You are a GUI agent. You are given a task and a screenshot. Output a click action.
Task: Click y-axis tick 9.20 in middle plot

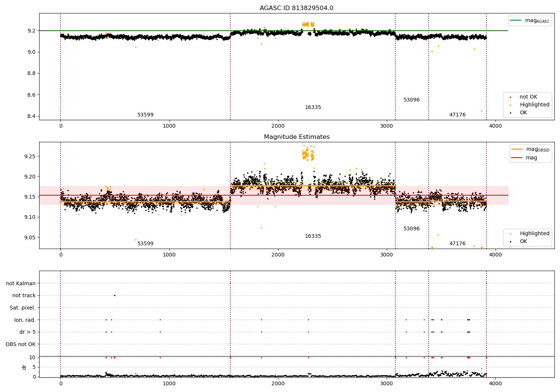point(30,177)
